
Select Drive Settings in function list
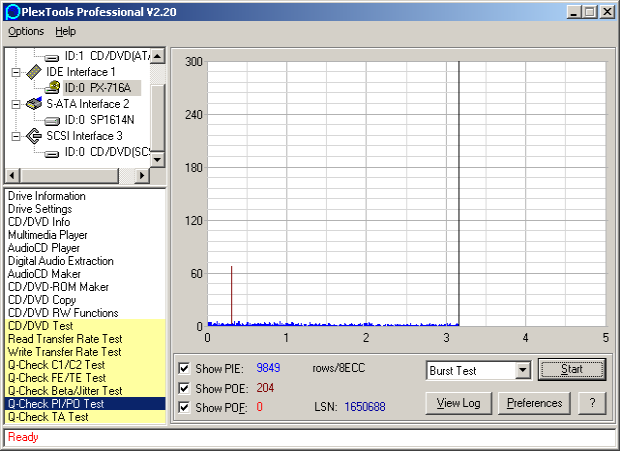coord(85,209)
